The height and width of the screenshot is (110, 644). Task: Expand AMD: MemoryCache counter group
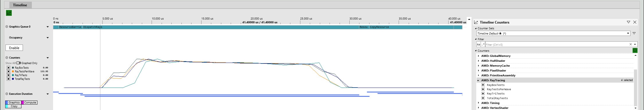click(x=478, y=66)
